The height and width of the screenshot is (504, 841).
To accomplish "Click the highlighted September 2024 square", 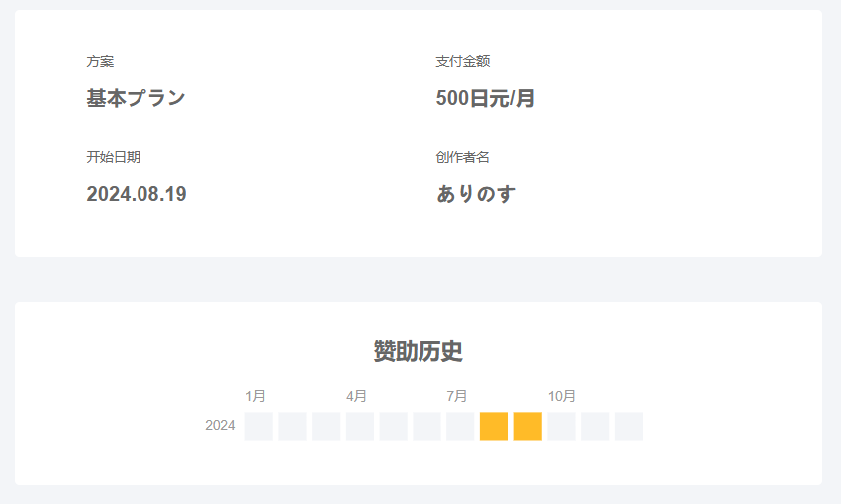I will coord(528,426).
